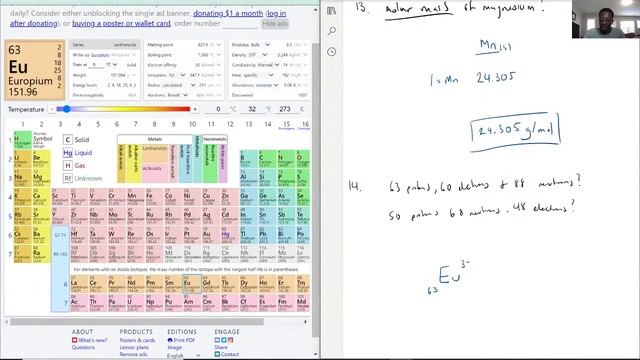Follow the donating $1 a month link
The height and width of the screenshot is (360, 640).
228,13
